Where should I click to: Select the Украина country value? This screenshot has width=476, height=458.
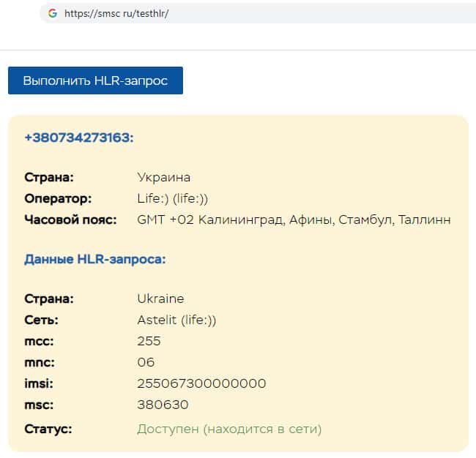coord(163,177)
